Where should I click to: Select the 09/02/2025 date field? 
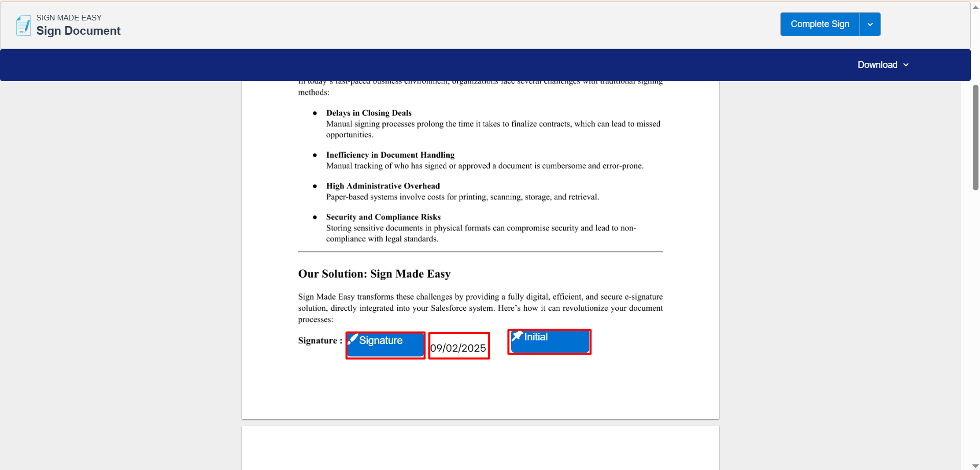[459, 346]
